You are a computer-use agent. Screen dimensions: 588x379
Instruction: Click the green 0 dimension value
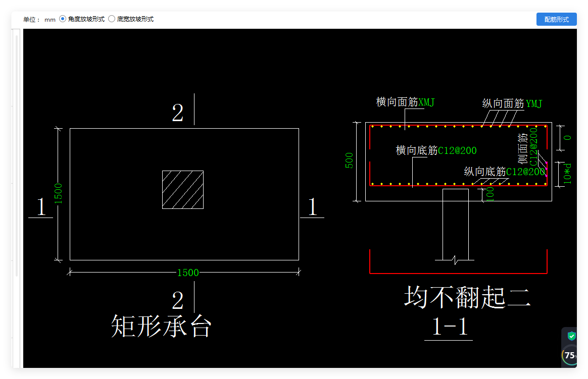click(x=568, y=138)
